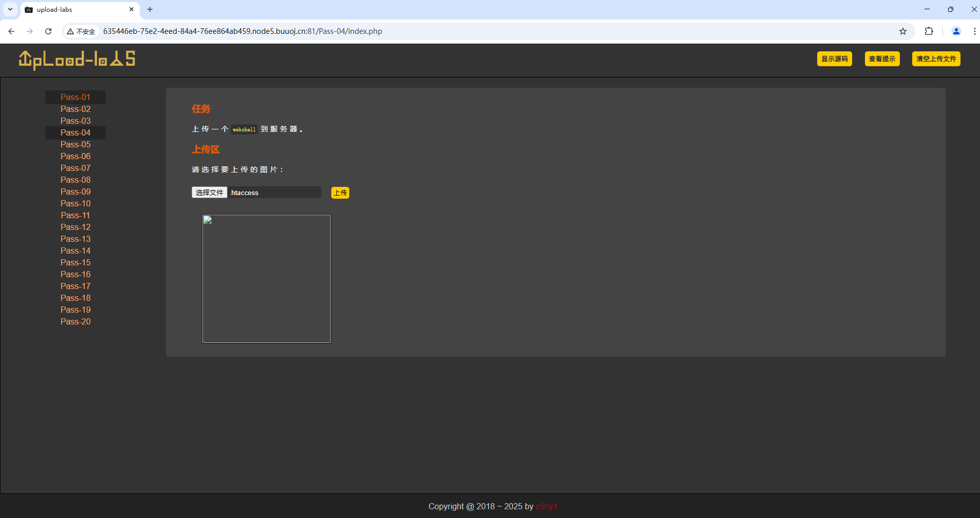Click the 任务 heading
Image resolution: width=980 pixels, height=518 pixels.
[x=201, y=109]
